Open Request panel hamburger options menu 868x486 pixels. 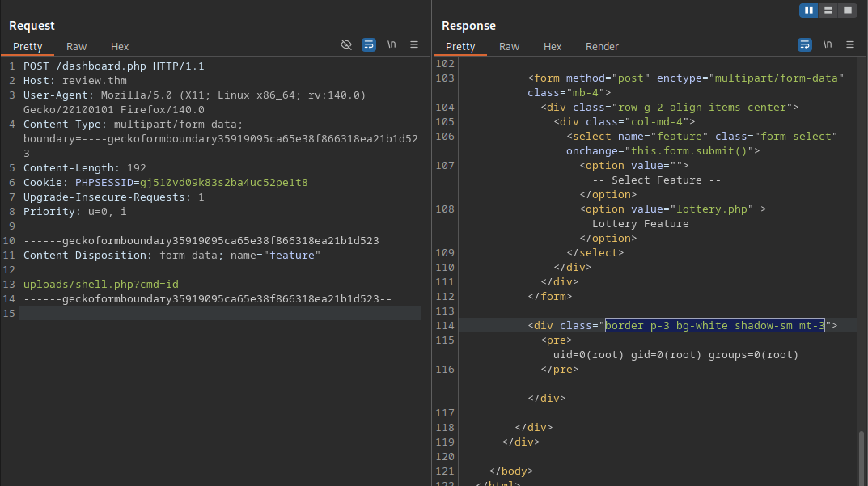pos(414,44)
